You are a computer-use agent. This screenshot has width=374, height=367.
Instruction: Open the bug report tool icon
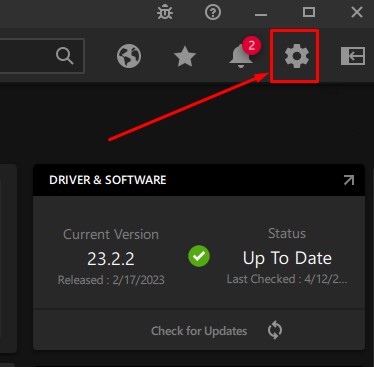(165, 13)
